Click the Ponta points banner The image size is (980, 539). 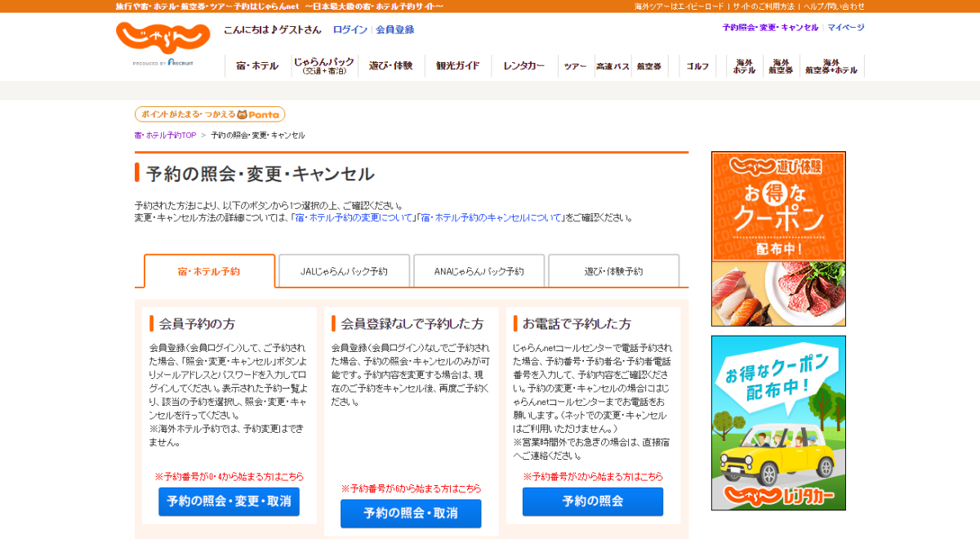(x=210, y=114)
